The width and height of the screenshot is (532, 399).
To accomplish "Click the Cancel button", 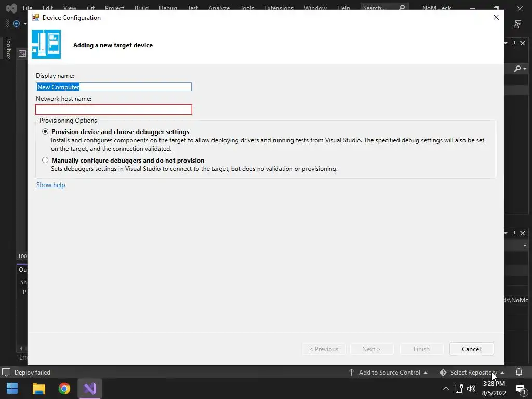I will (x=471, y=349).
